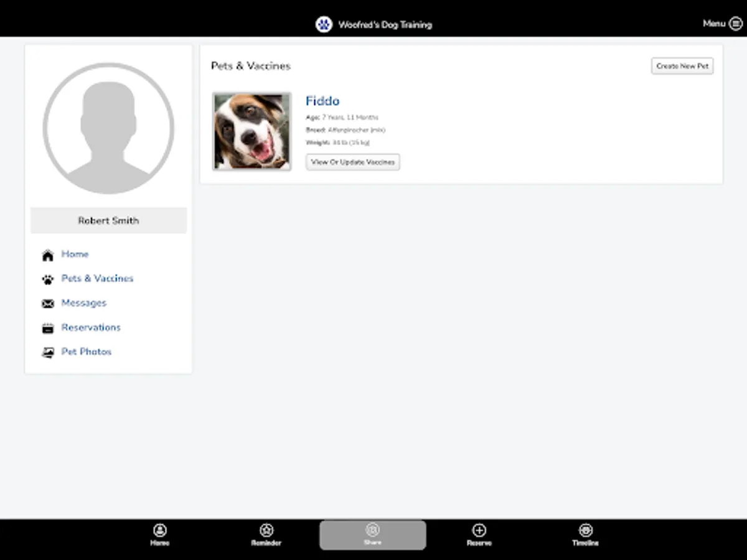Click Fiddo's photo thumbnail
Image resolution: width=747 pixels, height=560 pixels.
(x=251, y=131)
